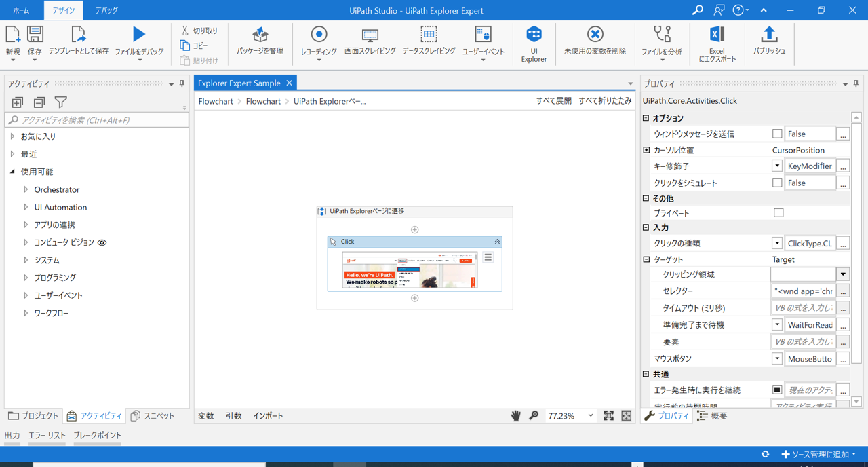Open the キー修飾子 dropdown
This screenshot has height=467, width=868.
(777, 166)
